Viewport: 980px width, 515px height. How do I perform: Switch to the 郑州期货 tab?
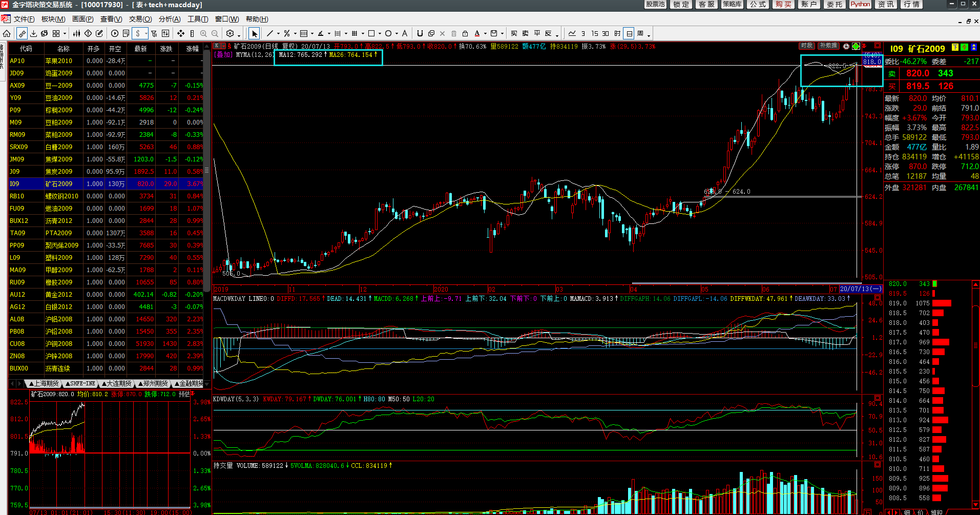point(153,383)
